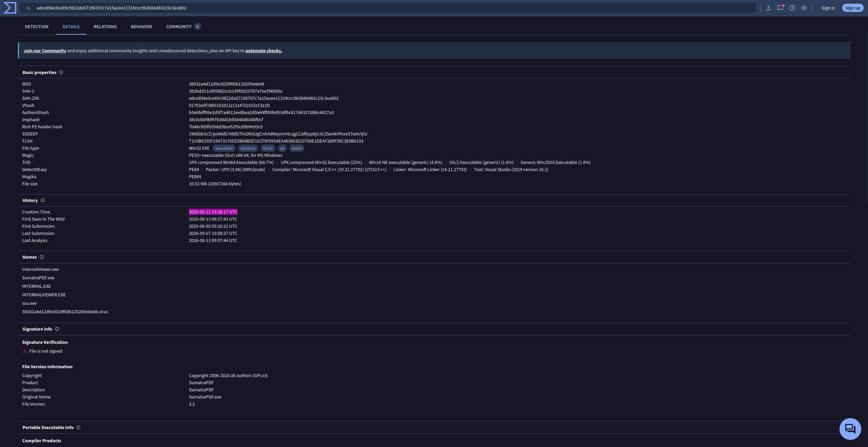Click the 'executable' file type tag
This screenshot has width=868, height=447.
(x=224, y=148)
